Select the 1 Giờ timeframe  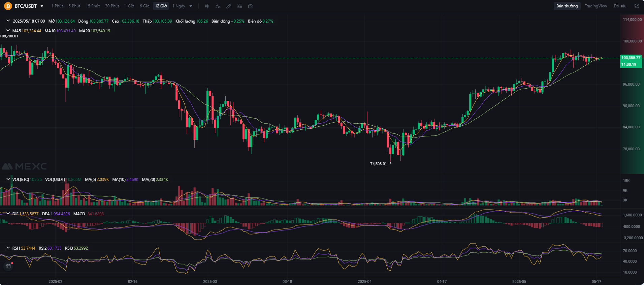(x=129, y=6)
